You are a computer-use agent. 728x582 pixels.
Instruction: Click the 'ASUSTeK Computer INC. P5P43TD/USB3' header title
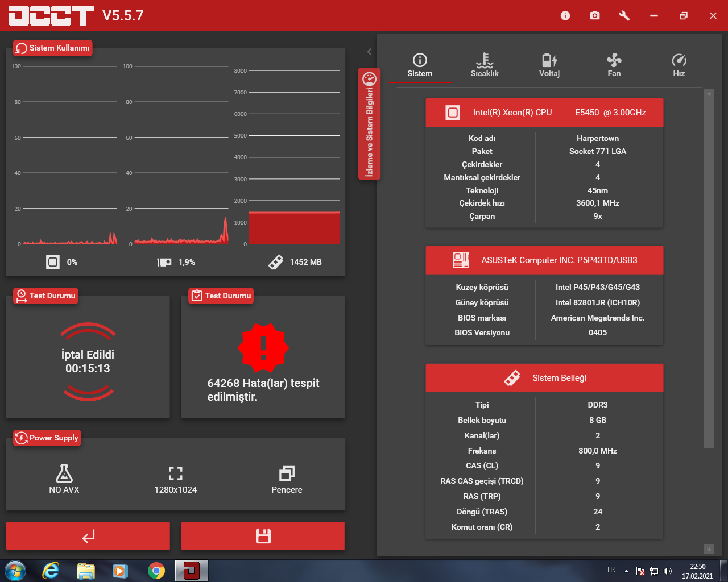560,260
